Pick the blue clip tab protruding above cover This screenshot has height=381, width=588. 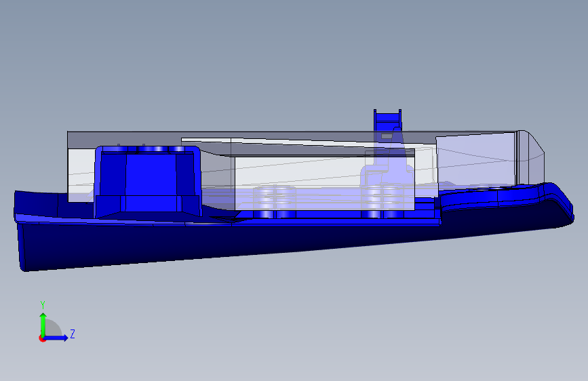pos(388,120)
